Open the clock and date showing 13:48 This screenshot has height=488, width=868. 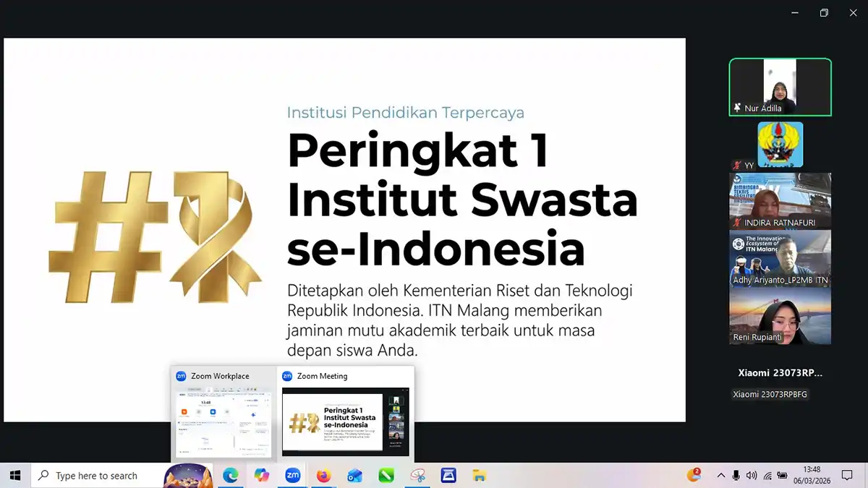(812, 475)
